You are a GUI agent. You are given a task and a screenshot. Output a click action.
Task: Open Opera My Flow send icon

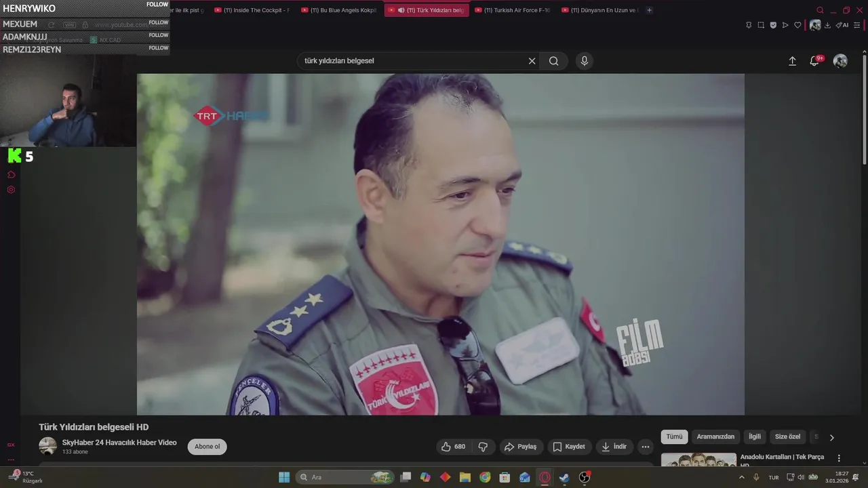[x=785, y=25]
